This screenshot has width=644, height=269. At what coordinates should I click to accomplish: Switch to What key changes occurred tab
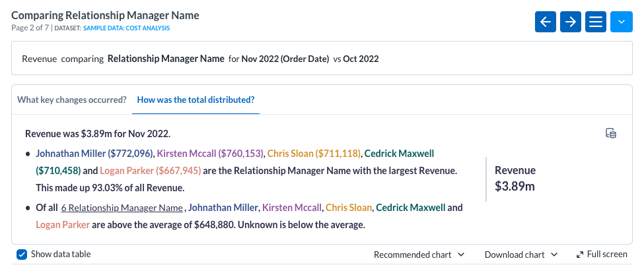click(71, 100)
